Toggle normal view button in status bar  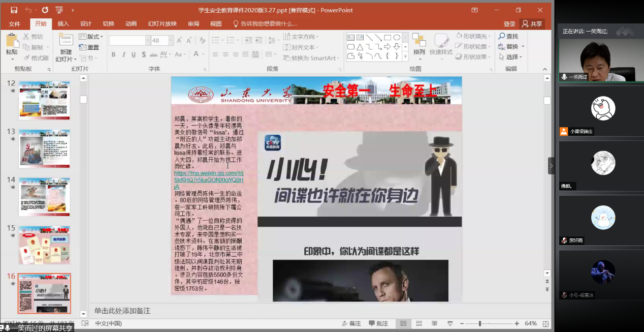(403, 323)
